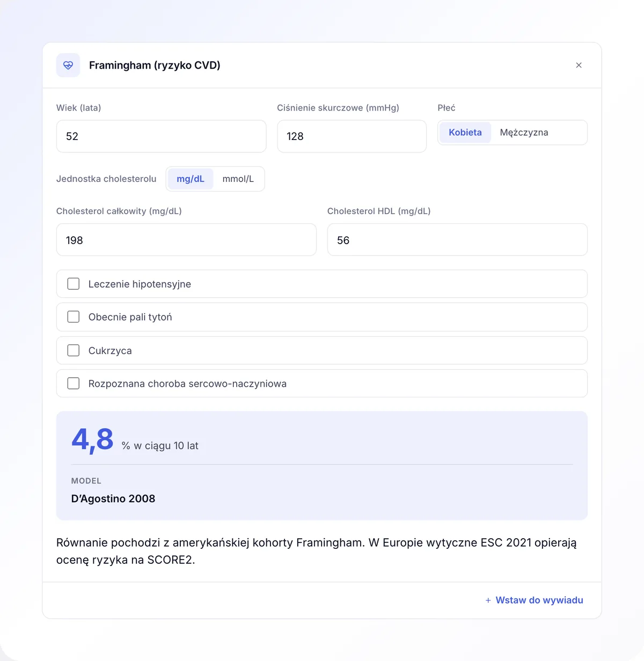Select Mężczyzna as sex
This screenshot has height=661, width=644.
tap(524, 133)
